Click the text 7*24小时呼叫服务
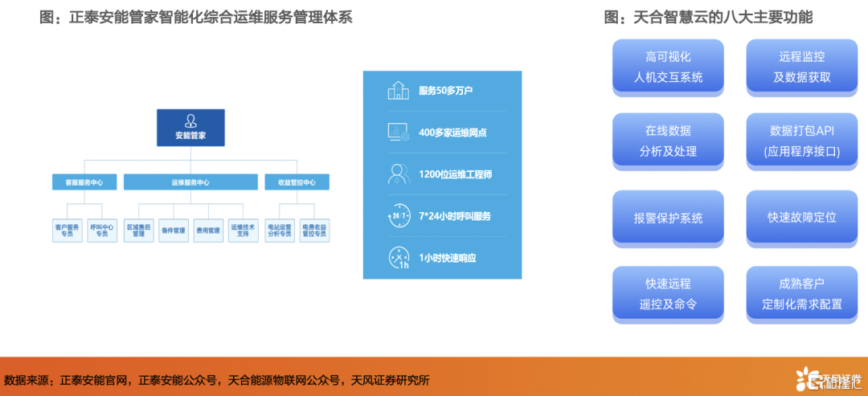Viewport: 868px width, 396px height. [454, 216]
